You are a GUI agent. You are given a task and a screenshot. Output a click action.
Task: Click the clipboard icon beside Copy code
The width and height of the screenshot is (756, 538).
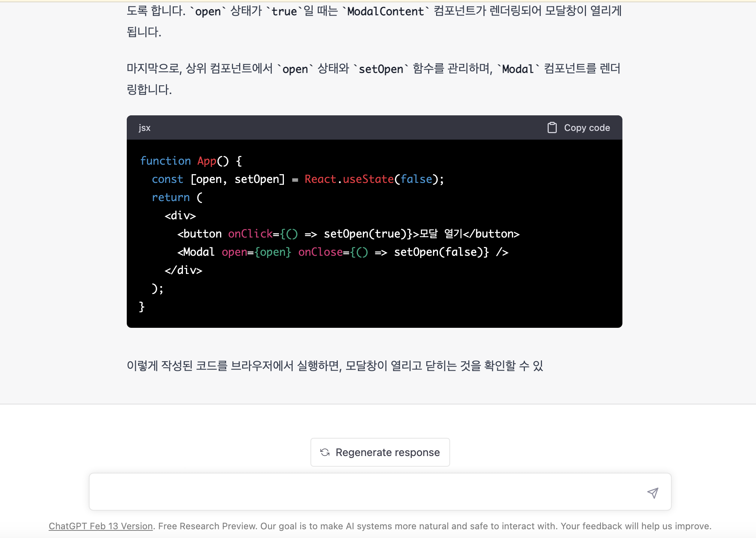point(552,128)
